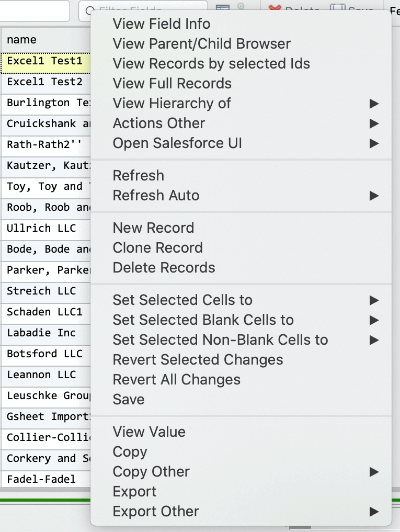Click Save in the context menu
400x532 pixels.
(x=241, y=400)
